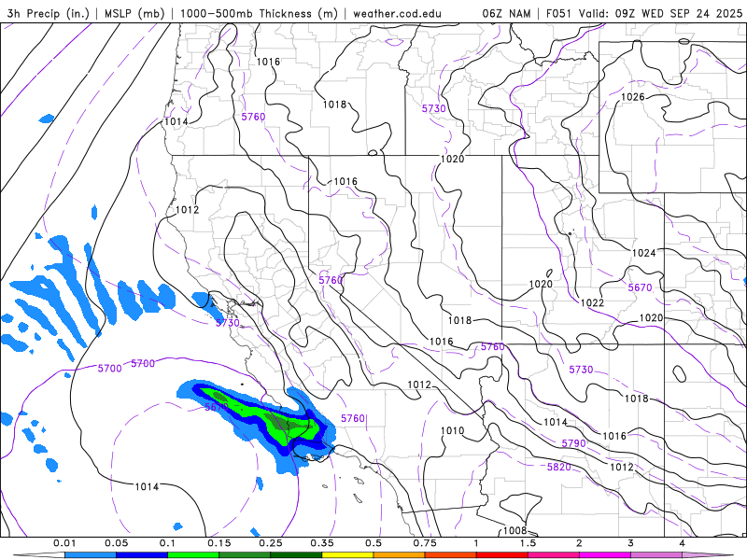The height and width of the screenshot is (560, 747).
Task: Click the '1000-500mb Thickness (m)' header label
Action: pos(259,13)
